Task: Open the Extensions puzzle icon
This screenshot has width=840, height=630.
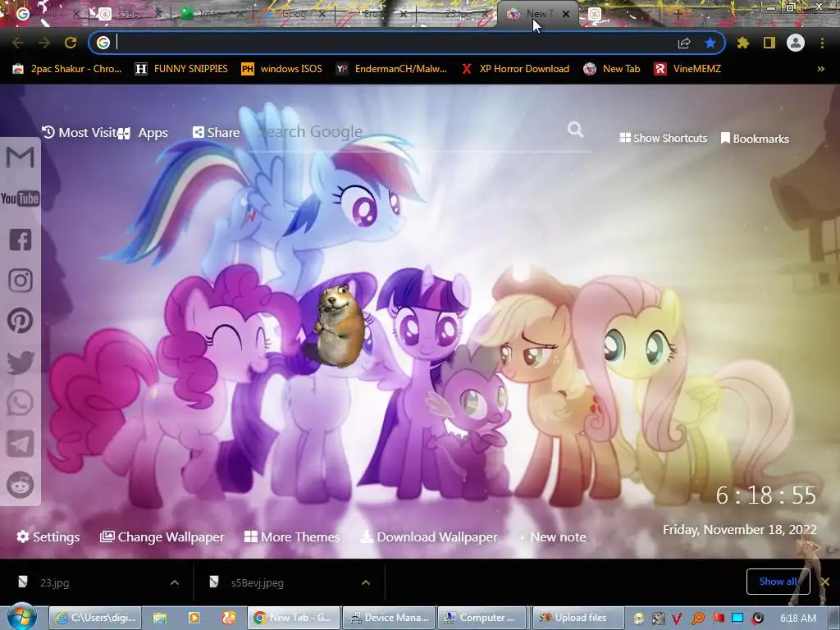Action: point(742,43)
